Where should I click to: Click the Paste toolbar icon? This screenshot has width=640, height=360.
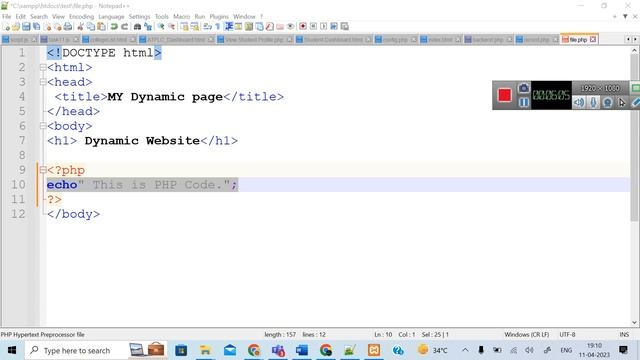click(x=101, y=27)
